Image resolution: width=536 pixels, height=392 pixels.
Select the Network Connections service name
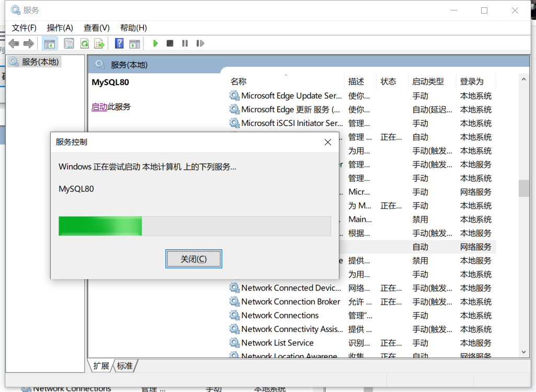click(x=280, y=315)
